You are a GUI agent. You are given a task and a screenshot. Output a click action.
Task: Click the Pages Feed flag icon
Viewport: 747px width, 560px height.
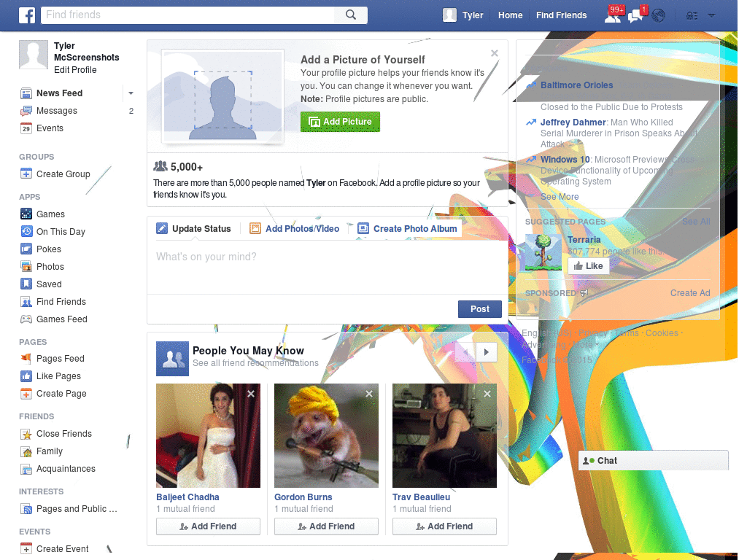[26, 359]
